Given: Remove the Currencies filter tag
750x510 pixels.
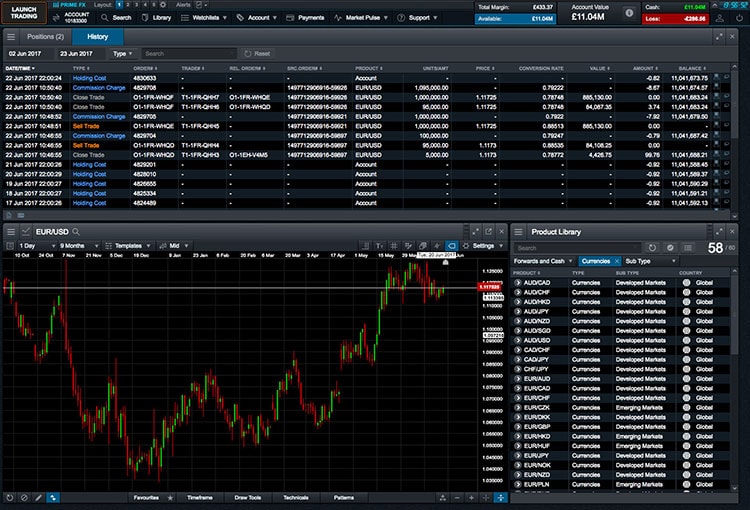Looking at the screenshot, I should tap(617, 261).
